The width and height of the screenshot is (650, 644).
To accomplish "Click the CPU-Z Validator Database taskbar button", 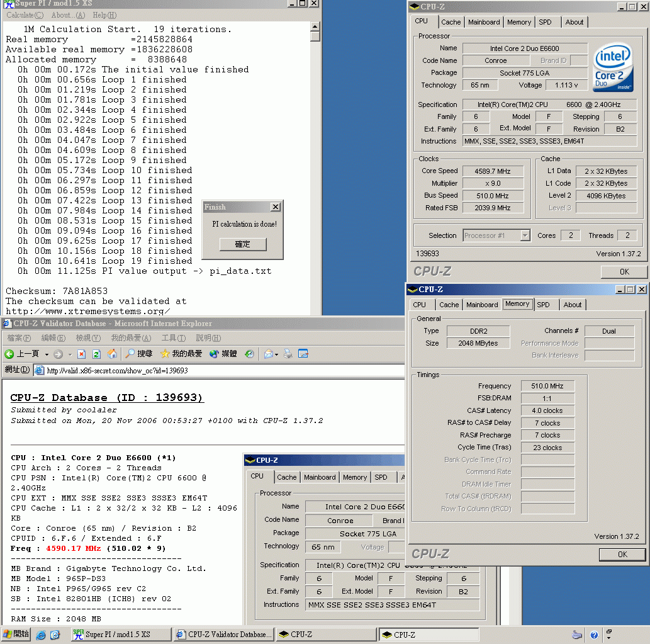I will click(x=224, y=635).
